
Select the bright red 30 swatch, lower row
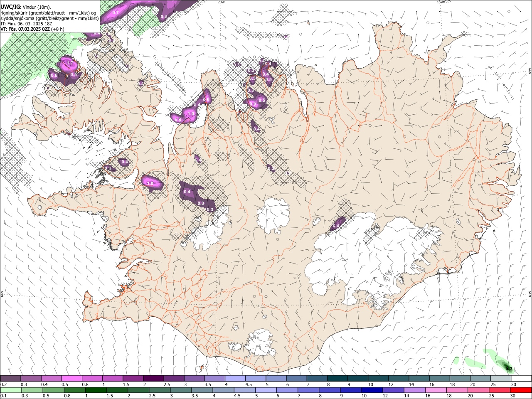point(521,390)
